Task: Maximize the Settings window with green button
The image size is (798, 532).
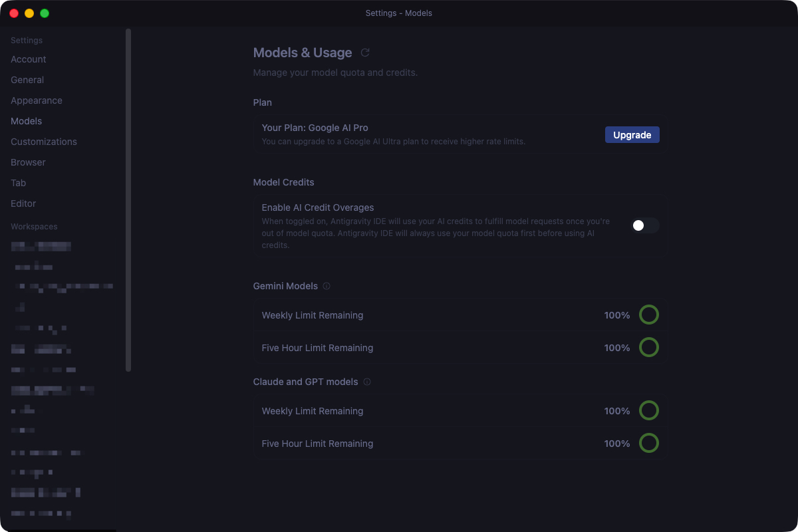Action: click(x=45, y=13)
